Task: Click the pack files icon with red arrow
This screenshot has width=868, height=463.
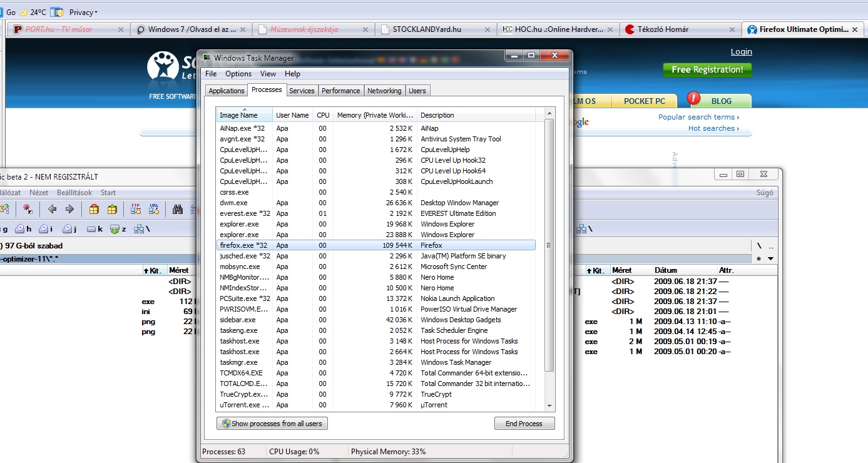Action: 94,209
